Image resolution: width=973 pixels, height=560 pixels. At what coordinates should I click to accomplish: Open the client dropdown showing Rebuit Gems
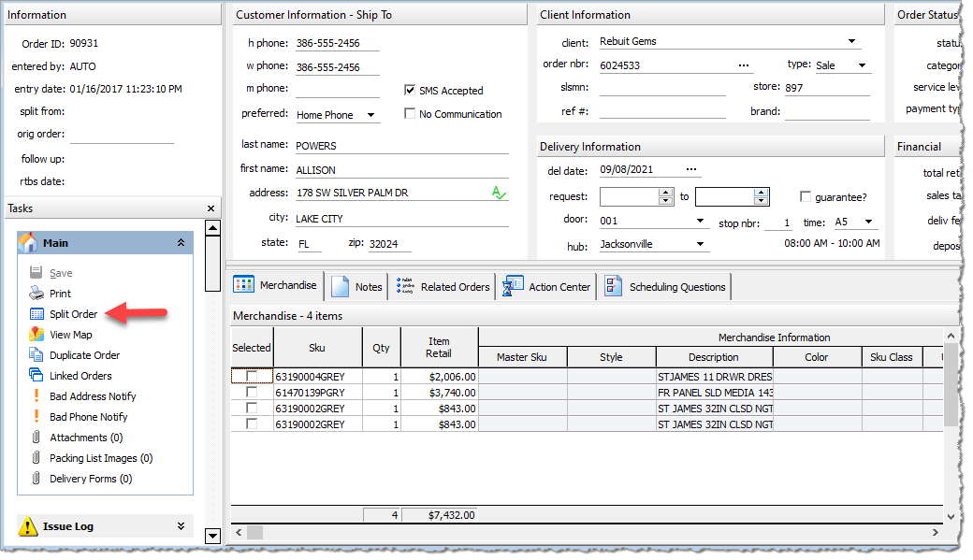tap(852, 41)
